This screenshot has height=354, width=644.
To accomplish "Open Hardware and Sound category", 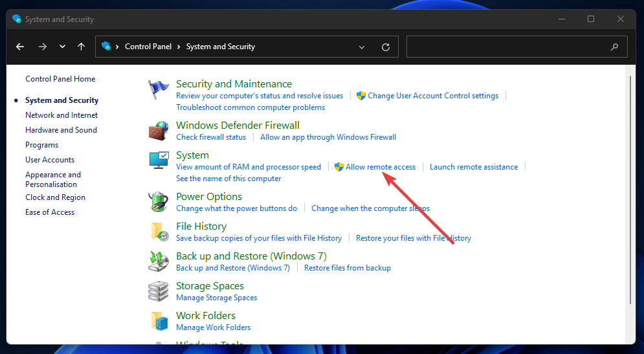I will point(61,130).
